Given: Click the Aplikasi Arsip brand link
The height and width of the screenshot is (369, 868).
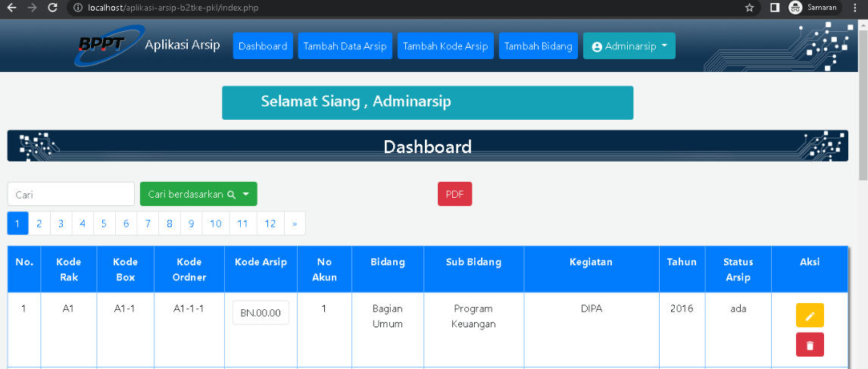Looking at the screenshot, I should coord(182,45).
